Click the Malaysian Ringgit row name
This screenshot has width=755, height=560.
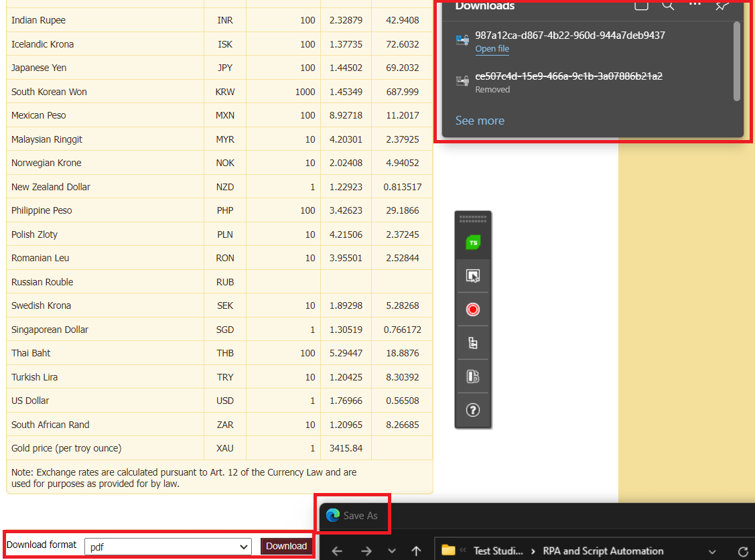tap(47, 139)
